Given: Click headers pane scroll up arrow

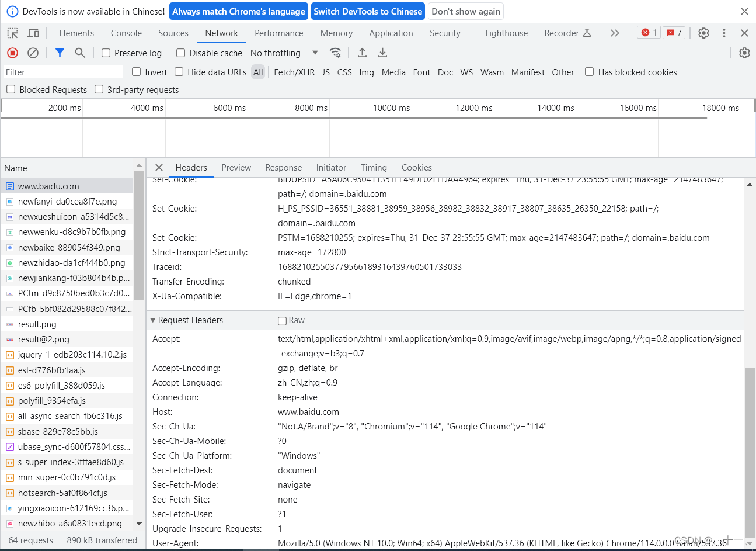Looking at the screenshot, I should tap(750, 185).
